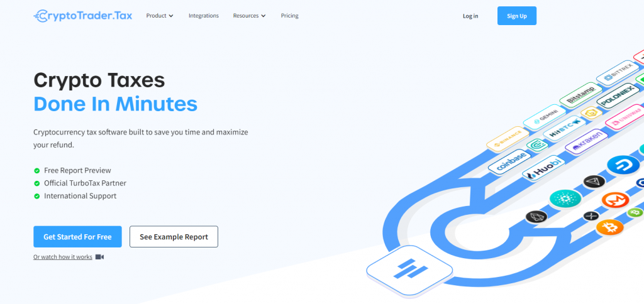Image resolution: width=644 pixels, height=304 pixels.
Task: Select the HitBTC exchange tile
Action: 564,129
